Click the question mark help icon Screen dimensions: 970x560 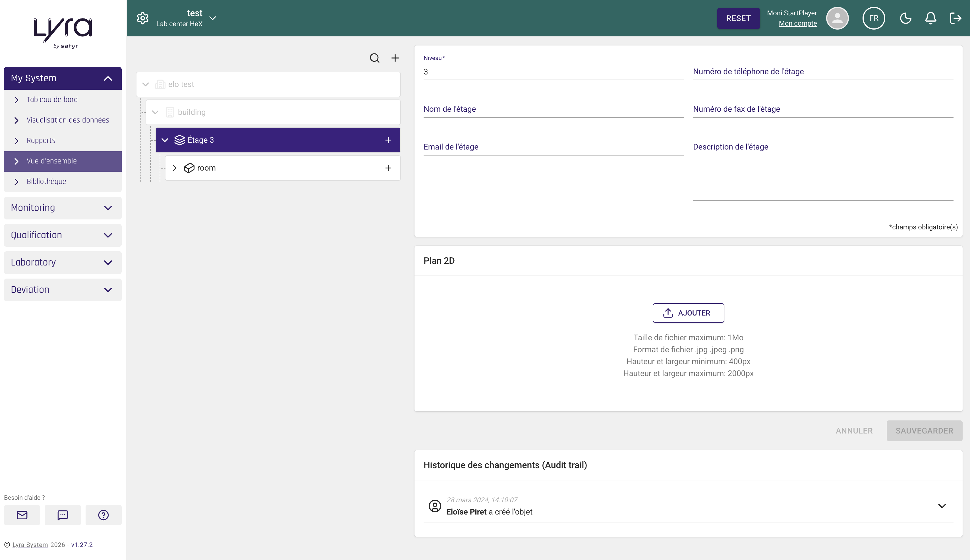click(103, 515)
